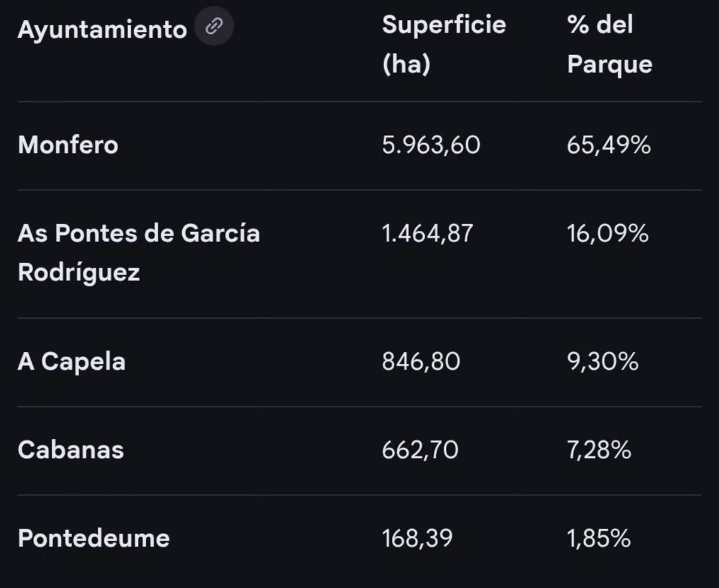Select the A Capela row name

click(x=72, y=362)
